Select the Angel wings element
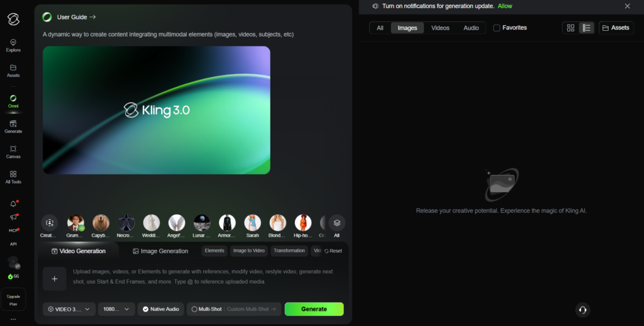Viewport: 644px width, 326px height. pos(177,223)
